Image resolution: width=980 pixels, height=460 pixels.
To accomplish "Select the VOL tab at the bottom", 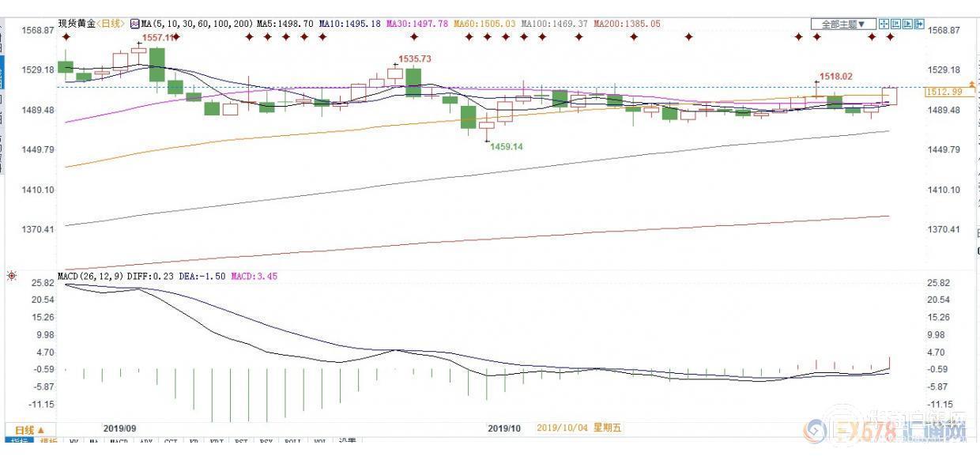I will [x=319, y=441].
